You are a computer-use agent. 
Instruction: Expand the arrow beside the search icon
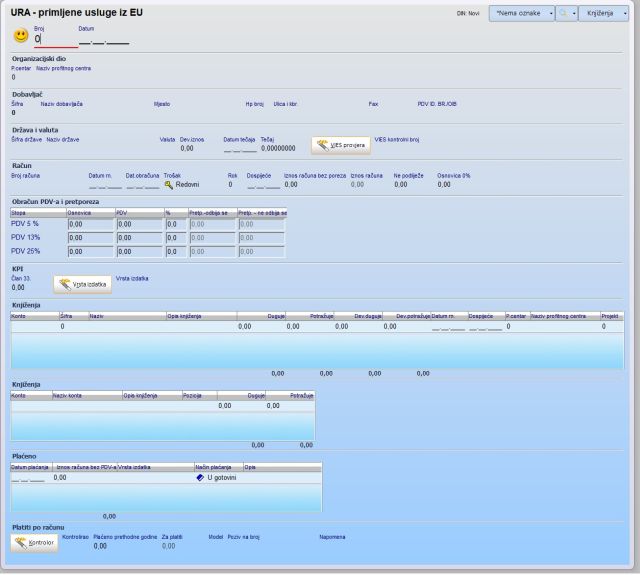(x=575, y=14)
